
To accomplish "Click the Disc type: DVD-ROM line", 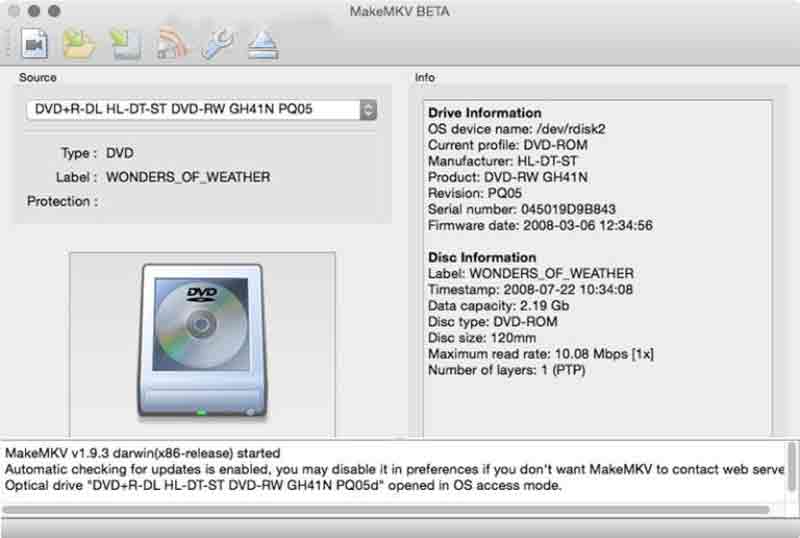I will (492, 322).
